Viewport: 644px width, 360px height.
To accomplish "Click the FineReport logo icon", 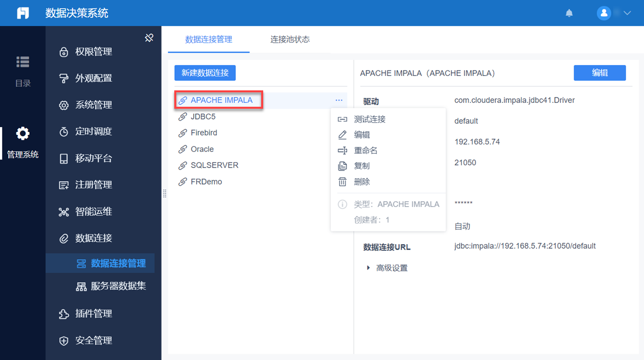I will [x=23, y=13].
